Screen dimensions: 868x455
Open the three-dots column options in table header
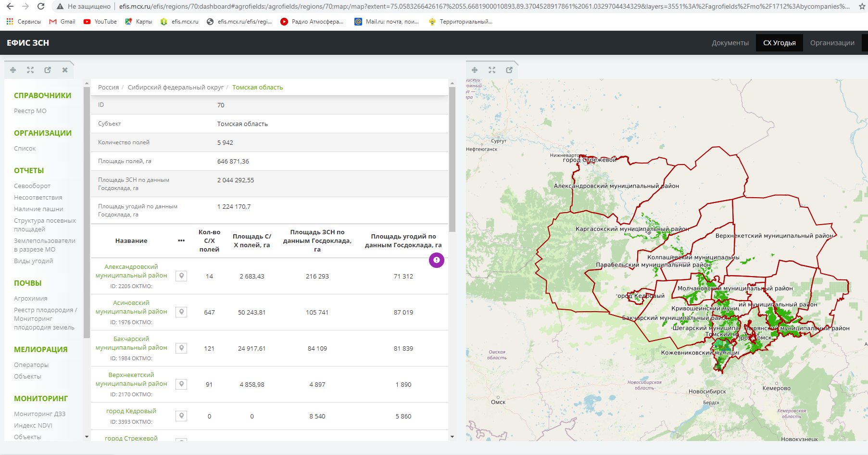pyautogui.click(x=181, y=240)
